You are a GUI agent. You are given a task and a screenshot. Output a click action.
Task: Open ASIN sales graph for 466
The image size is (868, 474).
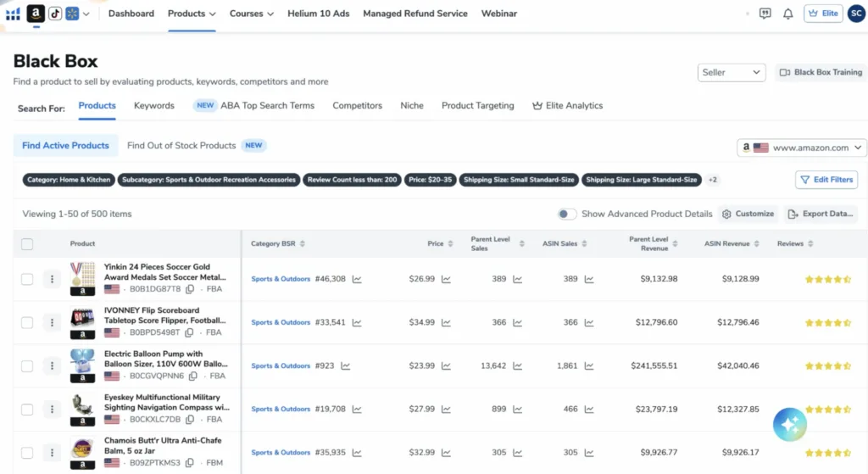589,410
